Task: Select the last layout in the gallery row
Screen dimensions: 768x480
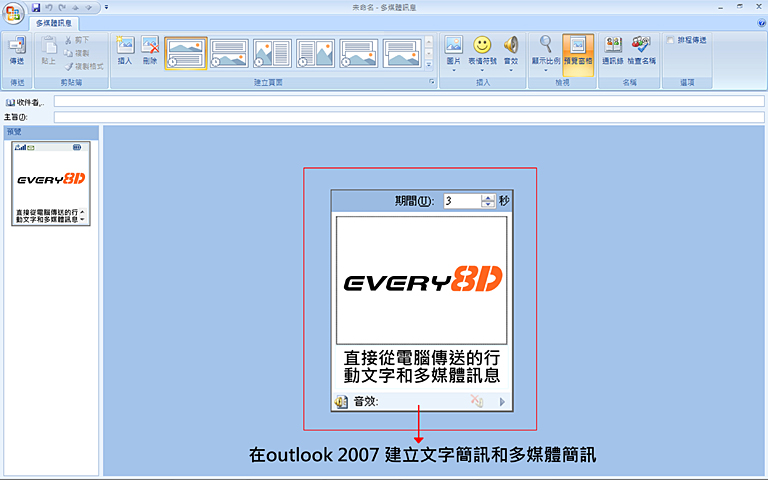Action: (x=402, y=53)
